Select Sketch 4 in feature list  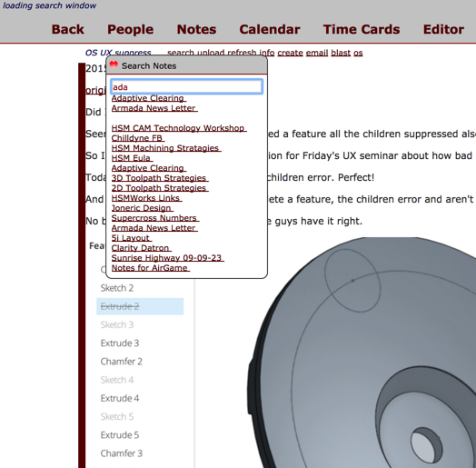pos(117,380)
